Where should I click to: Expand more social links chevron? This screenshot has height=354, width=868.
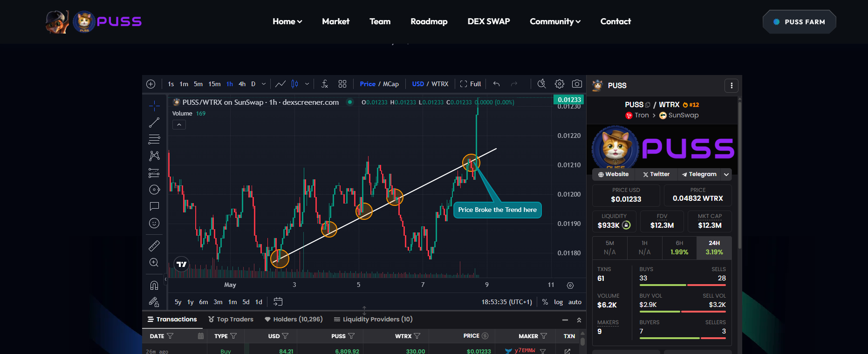(x=726, y=174)
